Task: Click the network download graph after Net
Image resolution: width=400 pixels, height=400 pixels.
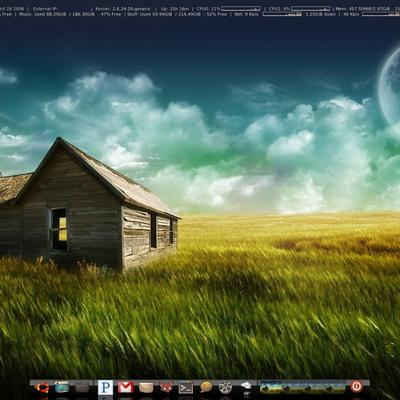Action: click(x=282, y=14)
